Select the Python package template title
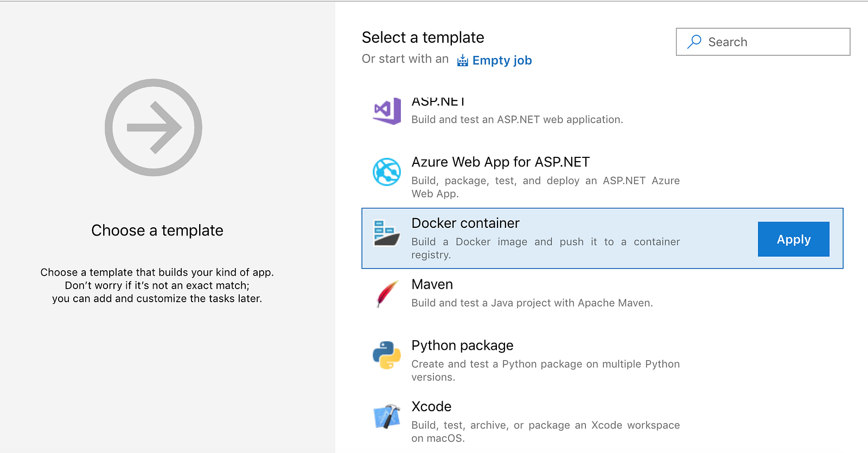The height and width of the screenshot is (453, 868). pyautogui.click(x=462, y=346)
